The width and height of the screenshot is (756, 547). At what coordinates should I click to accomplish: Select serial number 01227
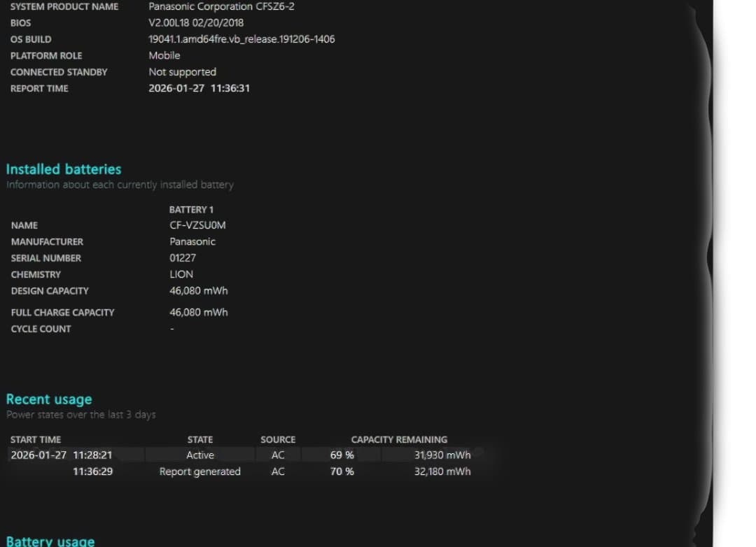tap(181, 257)
